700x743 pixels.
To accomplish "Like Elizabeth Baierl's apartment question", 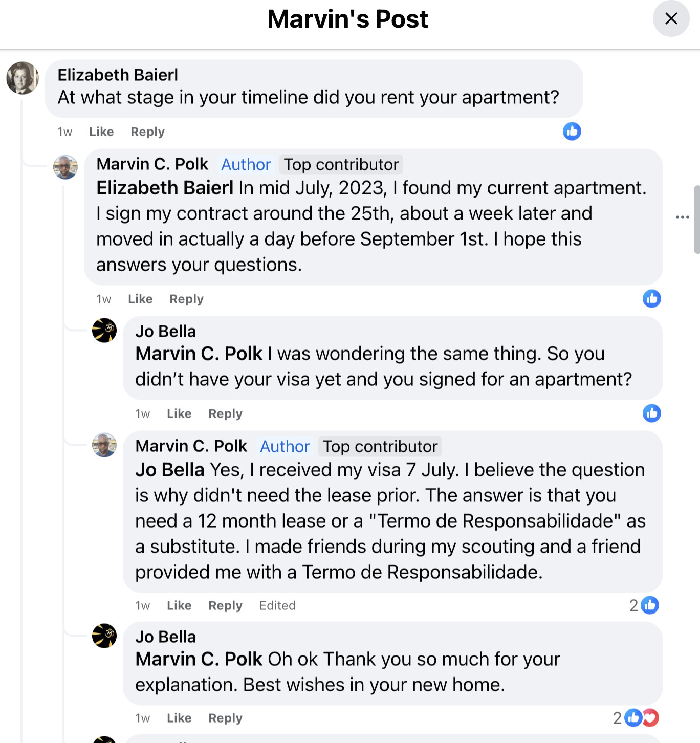I will pos(101,132).
